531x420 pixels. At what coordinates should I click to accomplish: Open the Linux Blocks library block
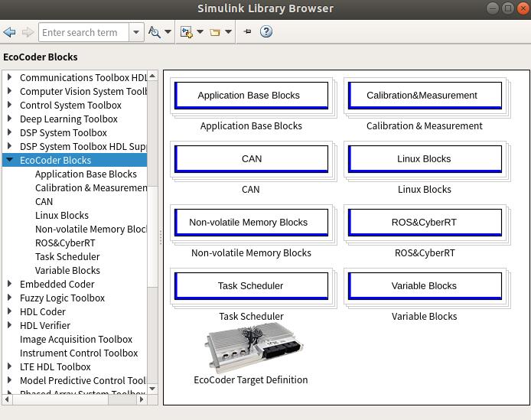point(425,159)
